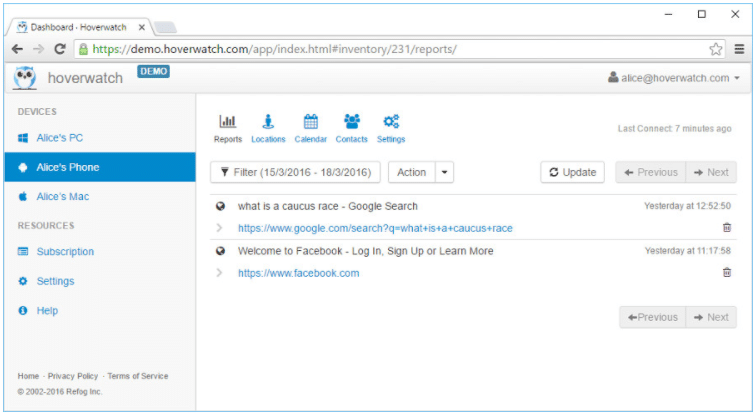Viewport: 756px width, 414px height.
Task: Click the browser address bar URL
Action: pyautogui.click(x=274, y=49)
